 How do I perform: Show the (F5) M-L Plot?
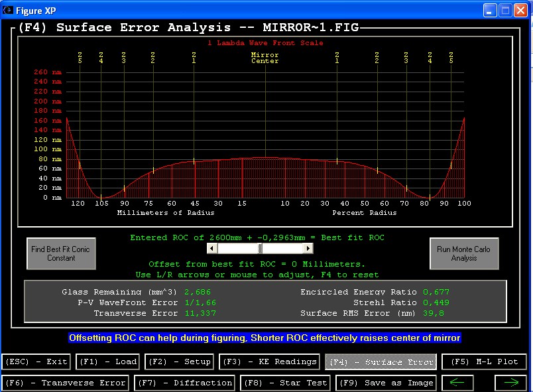[484, 361]
